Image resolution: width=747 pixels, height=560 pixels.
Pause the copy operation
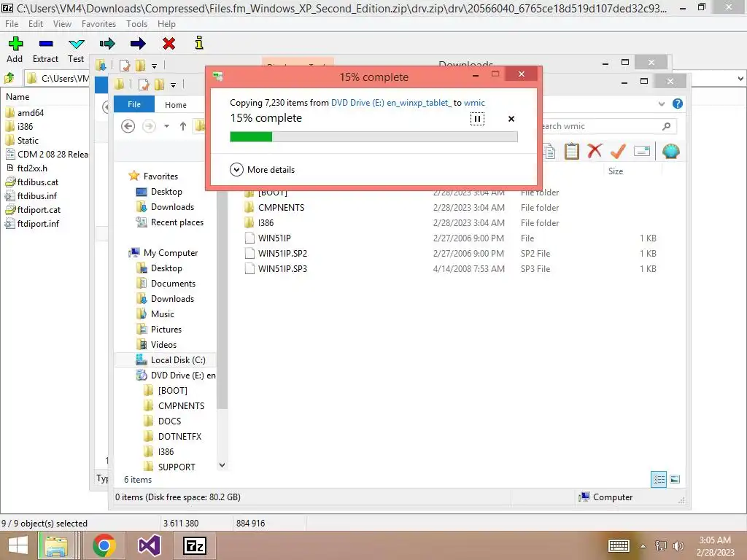coord(477,119)
